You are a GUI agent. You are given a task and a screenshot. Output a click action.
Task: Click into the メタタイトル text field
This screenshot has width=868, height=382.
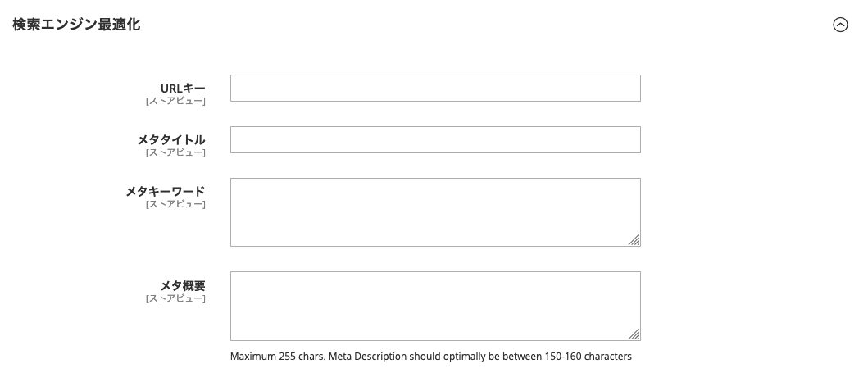[435, 139]
